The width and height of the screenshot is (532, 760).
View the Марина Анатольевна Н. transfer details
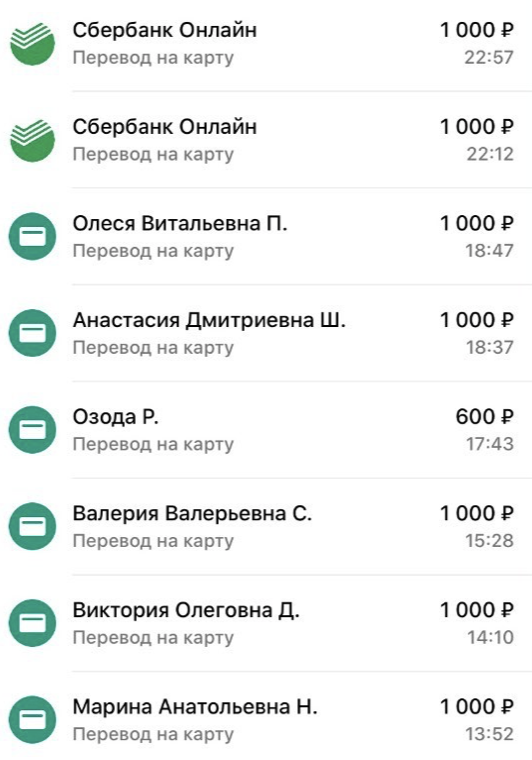[266, 716]
